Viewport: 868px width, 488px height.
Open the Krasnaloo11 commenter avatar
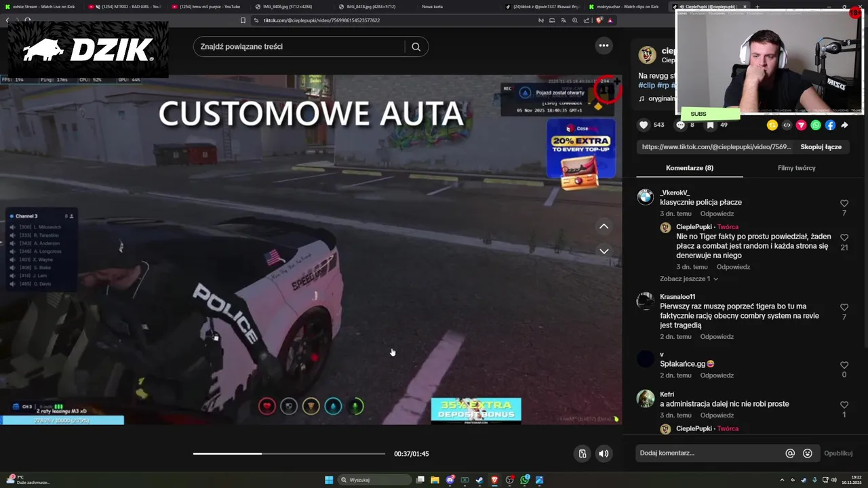(646, 302)
